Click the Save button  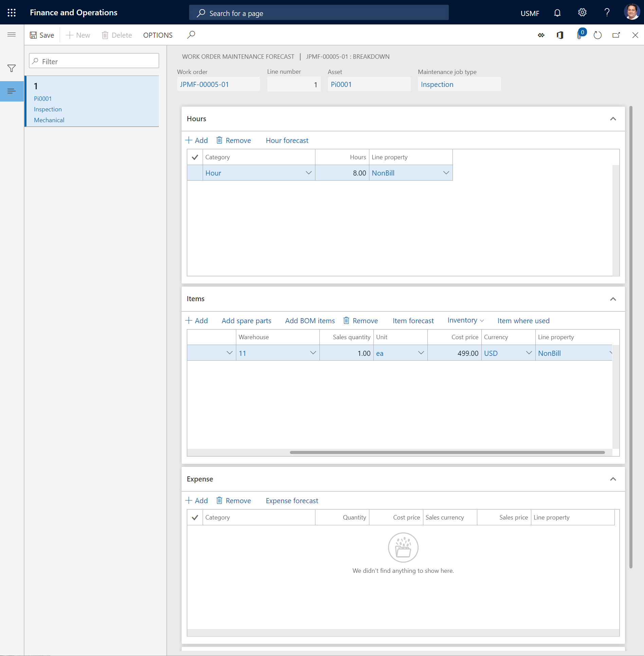(x=42, y=35)
